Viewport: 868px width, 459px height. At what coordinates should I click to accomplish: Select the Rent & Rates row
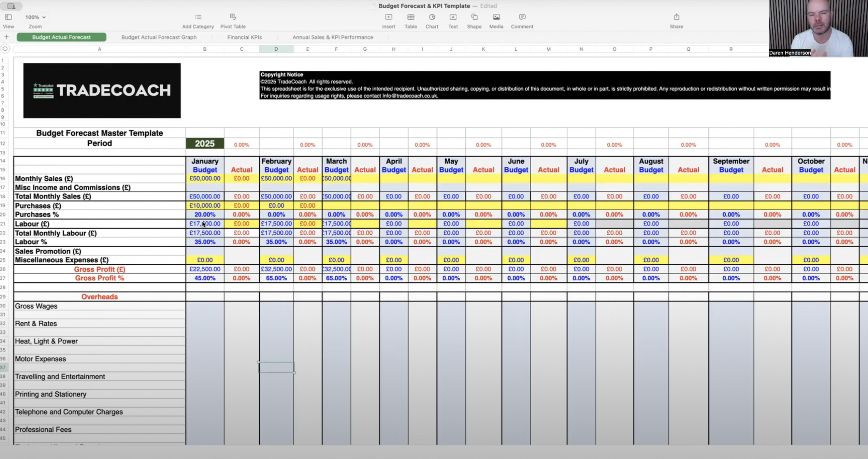click(x=100, y=324)
